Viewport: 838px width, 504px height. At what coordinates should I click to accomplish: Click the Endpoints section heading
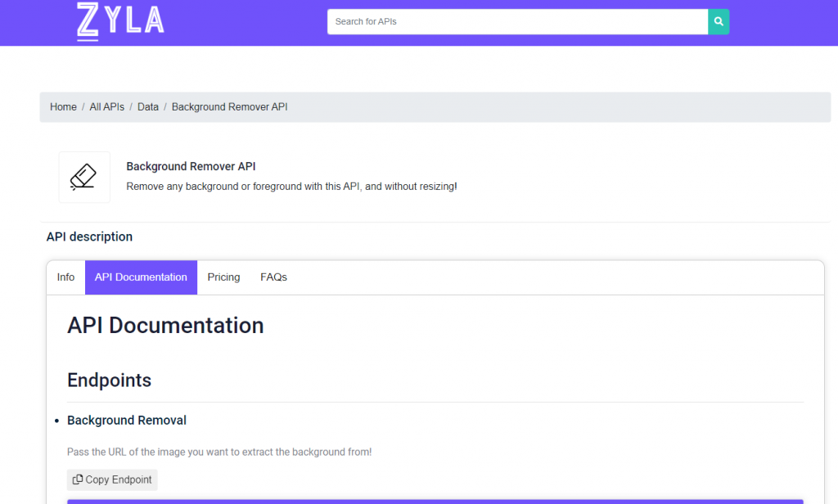click(109, 380)
